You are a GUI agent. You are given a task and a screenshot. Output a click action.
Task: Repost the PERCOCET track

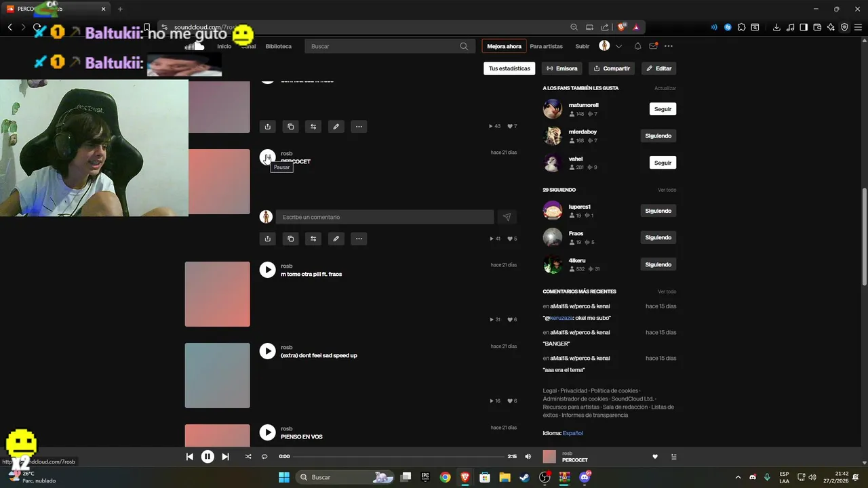(313, 239)
